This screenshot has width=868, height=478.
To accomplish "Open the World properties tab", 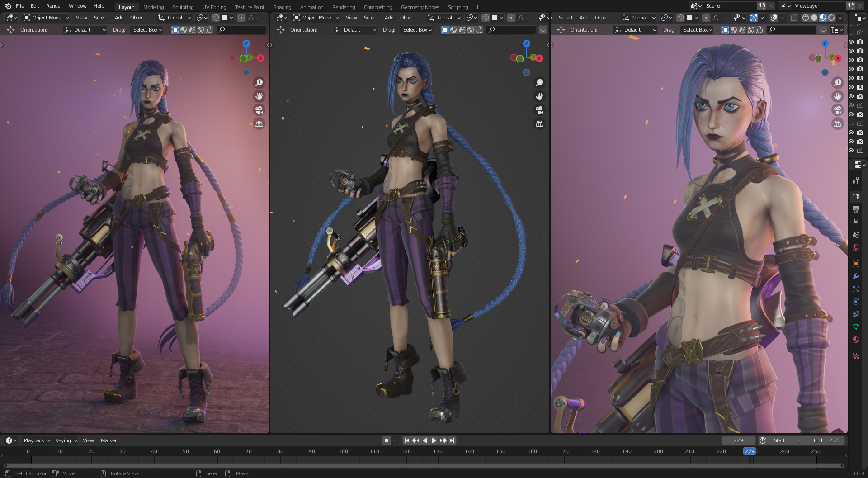I will click(x=856, y=247).
